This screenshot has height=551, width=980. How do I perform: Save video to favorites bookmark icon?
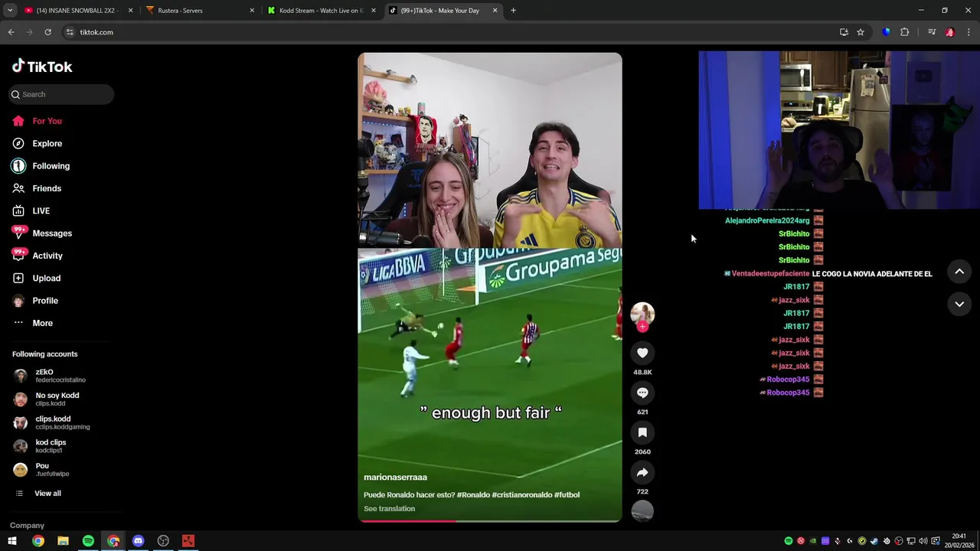(642, 432)
